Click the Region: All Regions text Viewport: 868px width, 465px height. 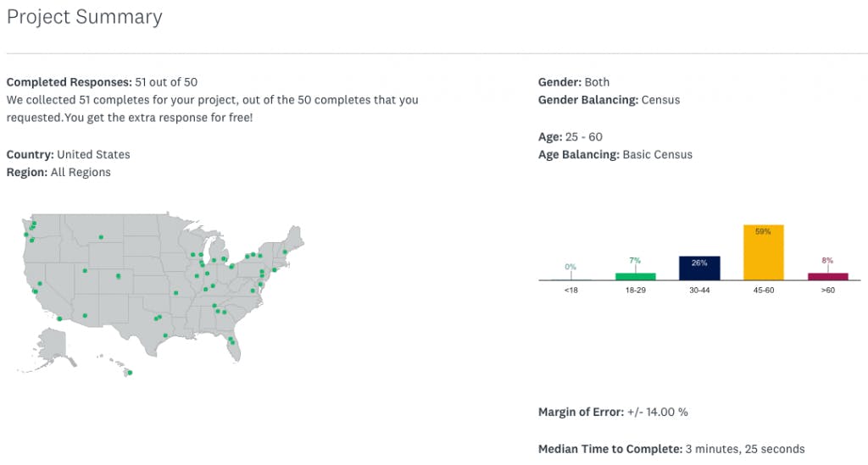[58, 173]
